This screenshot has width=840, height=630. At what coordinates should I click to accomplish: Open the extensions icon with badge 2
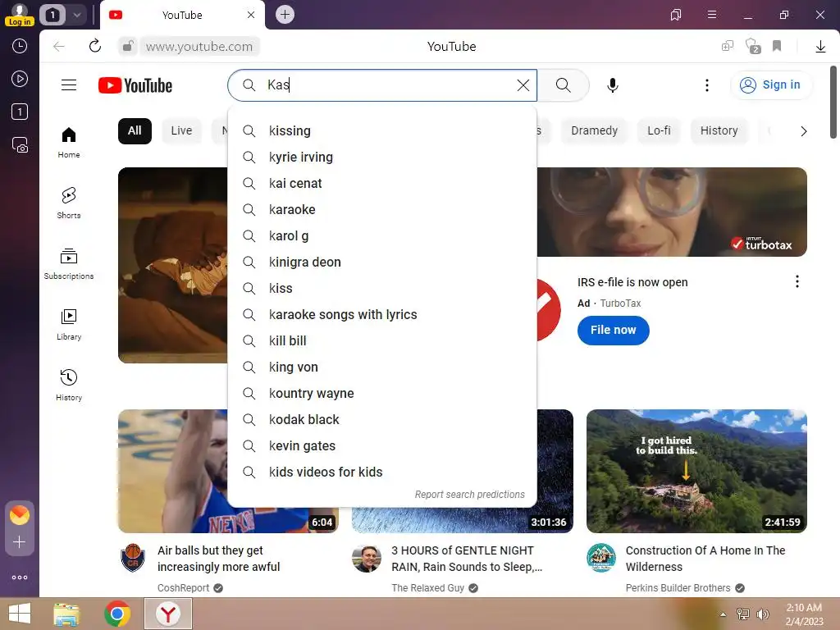coord(753,46)
